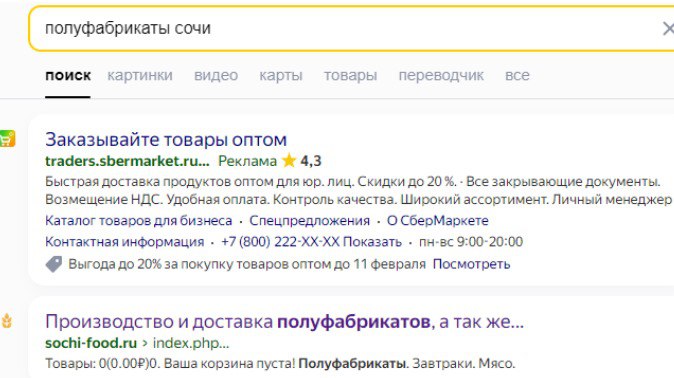
Task: Go to the 'карты' tab
Action: [281, 76]
